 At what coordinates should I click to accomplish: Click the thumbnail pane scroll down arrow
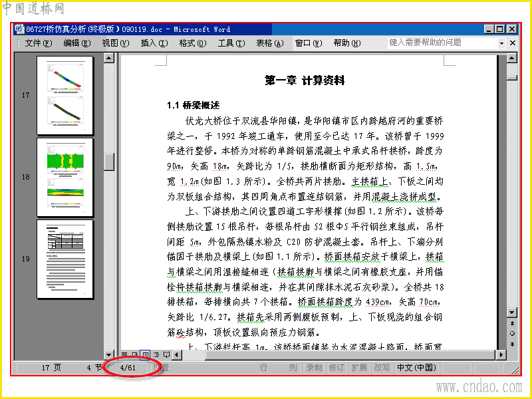pyautogui.click(x=108, y=355)
